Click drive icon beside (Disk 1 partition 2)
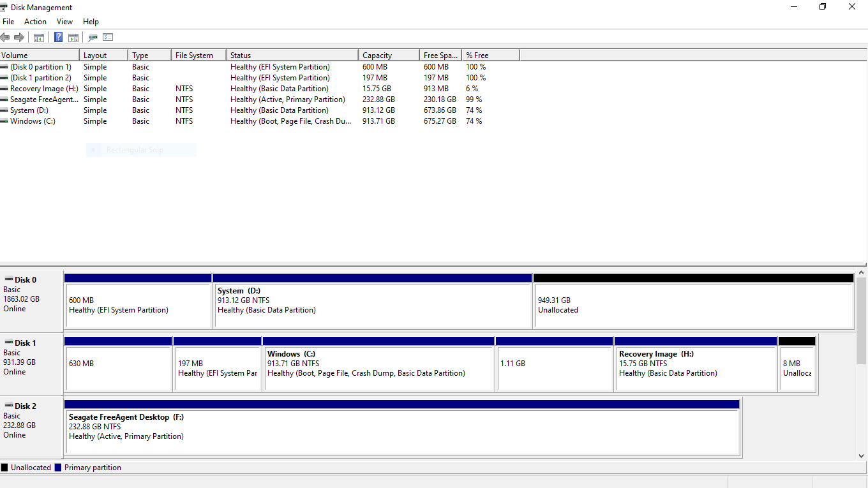Viewport: 868px width, 488px height. click(x=4, y=78)
